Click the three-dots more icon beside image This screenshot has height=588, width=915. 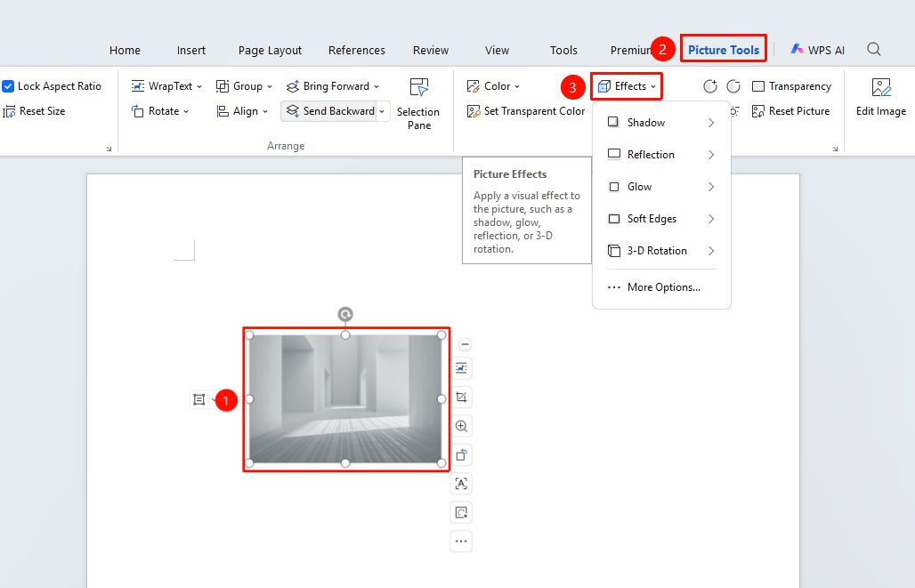[x=461, y=542]
